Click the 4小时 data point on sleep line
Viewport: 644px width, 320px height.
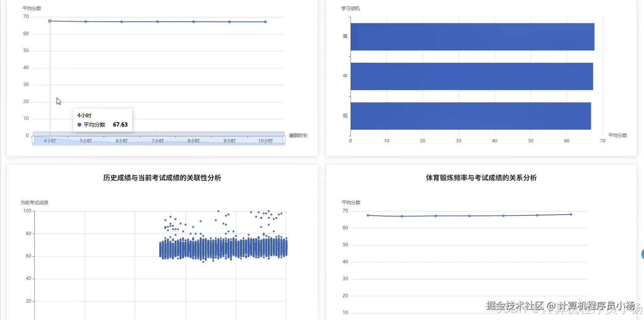point(50,21)
